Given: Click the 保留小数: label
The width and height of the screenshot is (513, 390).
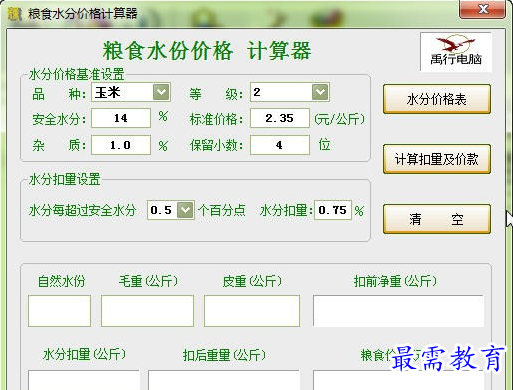Looking at the screenshot, I should [216, 146].
